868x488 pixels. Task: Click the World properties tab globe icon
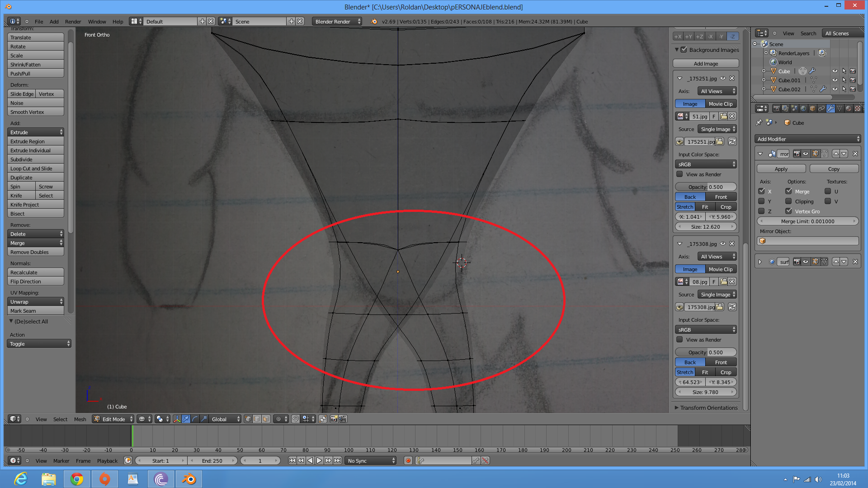803,108
